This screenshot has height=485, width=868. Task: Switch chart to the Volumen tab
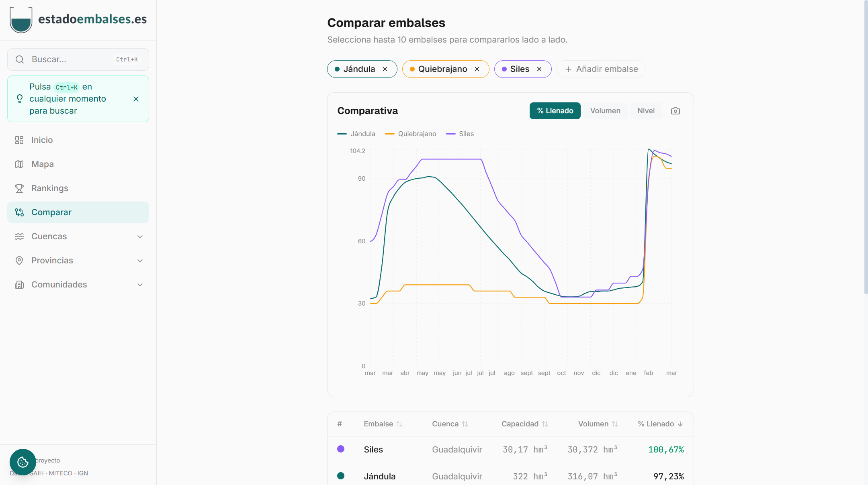(605, 111)
